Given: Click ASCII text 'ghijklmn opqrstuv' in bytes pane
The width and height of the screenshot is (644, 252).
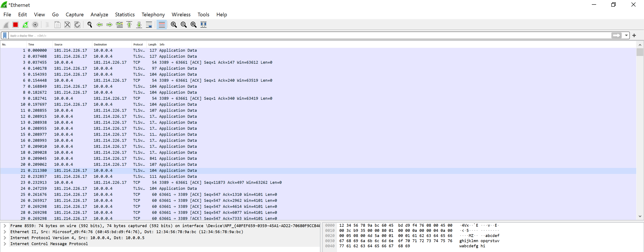Looking at the screenshot, I should pos(479,241).
